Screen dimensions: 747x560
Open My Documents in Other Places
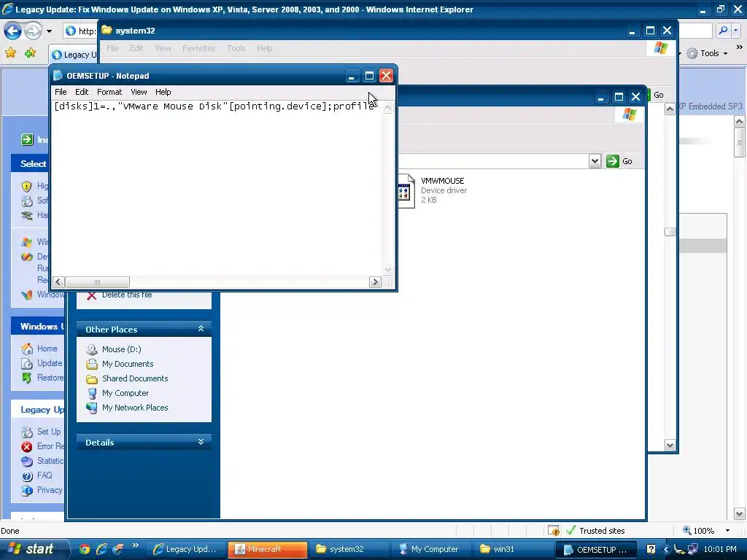(x=128, y=364)
